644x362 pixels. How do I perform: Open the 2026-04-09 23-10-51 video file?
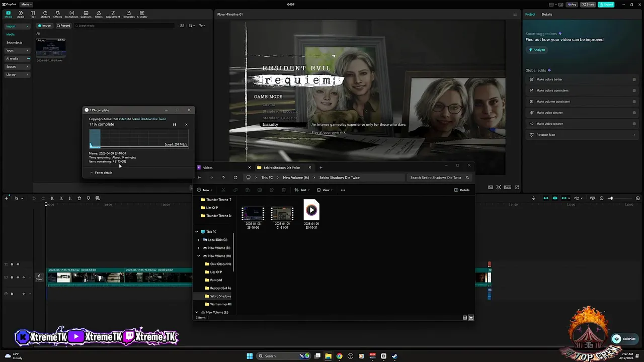click(x=311, y=215)
